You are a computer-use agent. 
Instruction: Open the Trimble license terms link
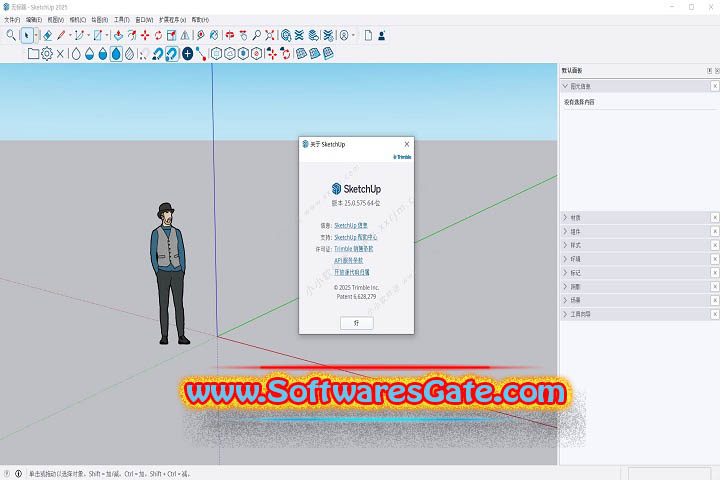pyautogui.click(x=354, y=248)
